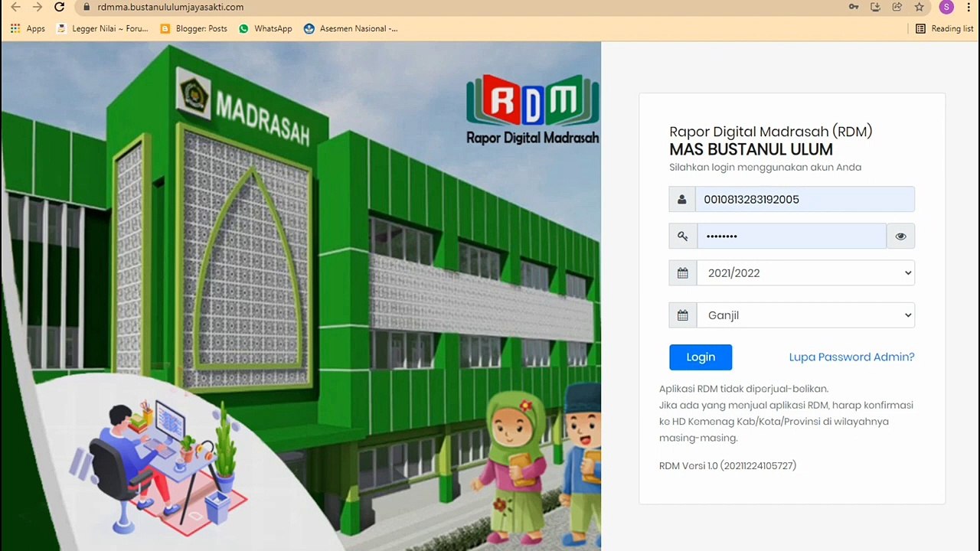Open the WhatsApp bookmark
Viewport: 980px width, 551px height.
266,28
